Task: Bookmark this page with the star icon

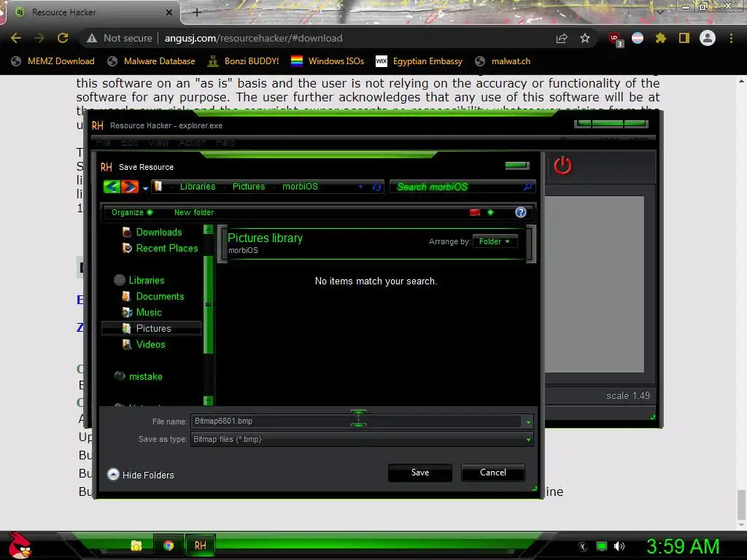Action: (x=585, y=38)
